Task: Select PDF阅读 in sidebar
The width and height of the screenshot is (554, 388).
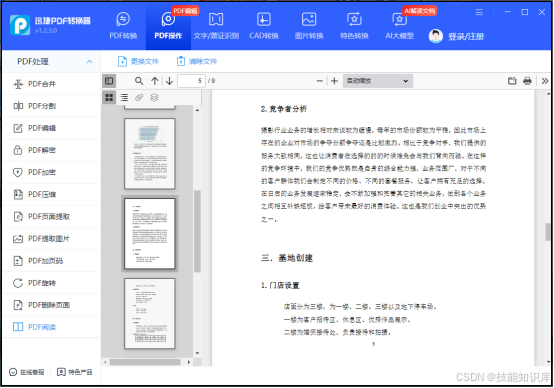Action: pos(51,327)
